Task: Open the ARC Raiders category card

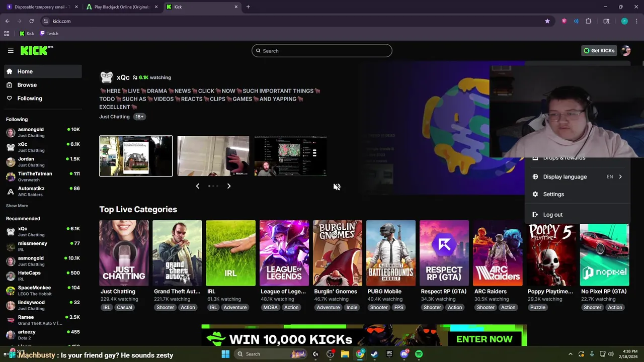Action: tap(498, 253)
